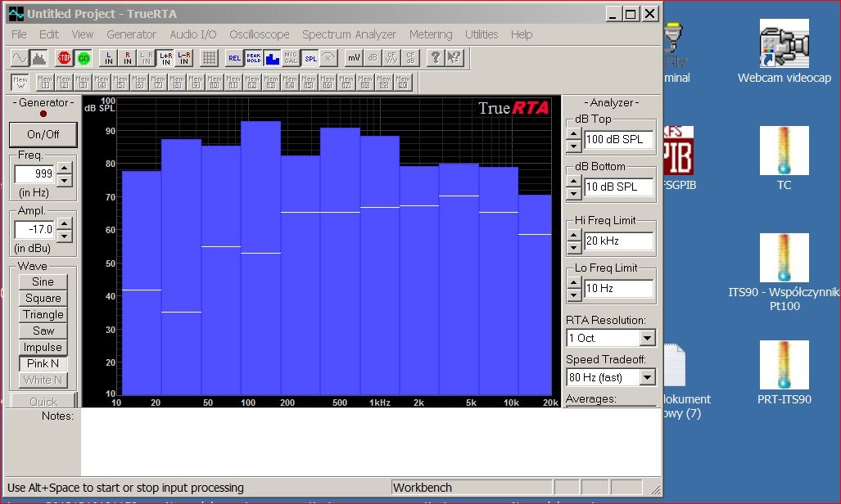Decrease generator Freq with down arrow
This screenshot has height=504, width=841.
click(65, 180)
